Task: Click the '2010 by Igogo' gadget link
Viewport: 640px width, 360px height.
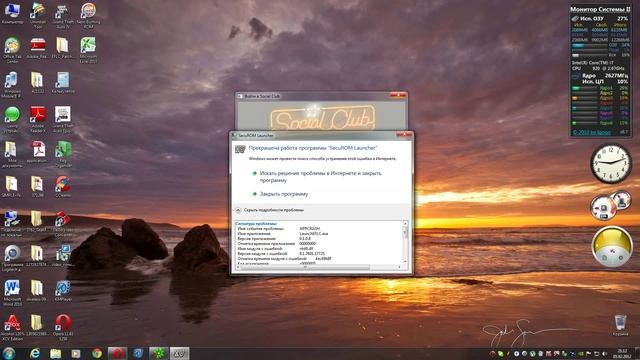Action: tap(591, 133)
